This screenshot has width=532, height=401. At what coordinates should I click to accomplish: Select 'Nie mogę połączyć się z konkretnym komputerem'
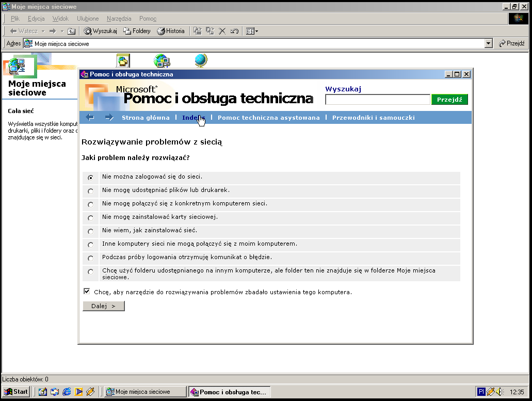(x=90, y=204)
